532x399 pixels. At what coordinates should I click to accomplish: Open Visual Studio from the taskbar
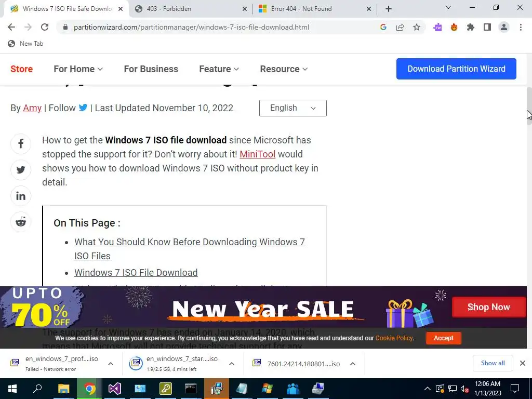tap(115, 389)
